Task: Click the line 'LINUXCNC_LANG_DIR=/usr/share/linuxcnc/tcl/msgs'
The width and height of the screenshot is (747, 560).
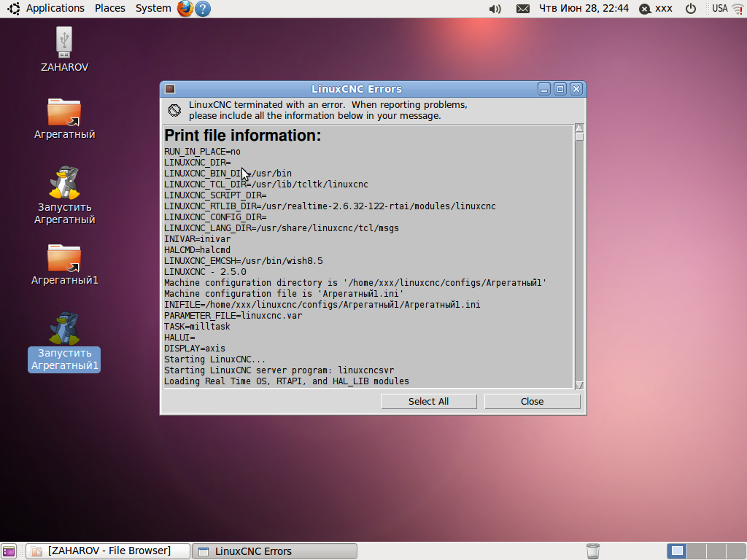Action: [282, 228]
